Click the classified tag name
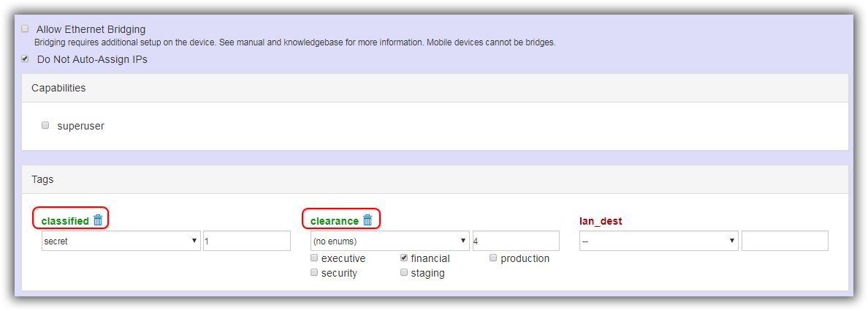 click(x=65, y=221)
